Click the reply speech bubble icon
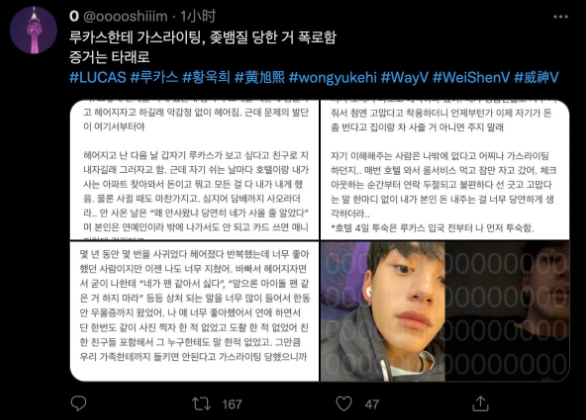The image size is (586, 420). tap(78, 403)
